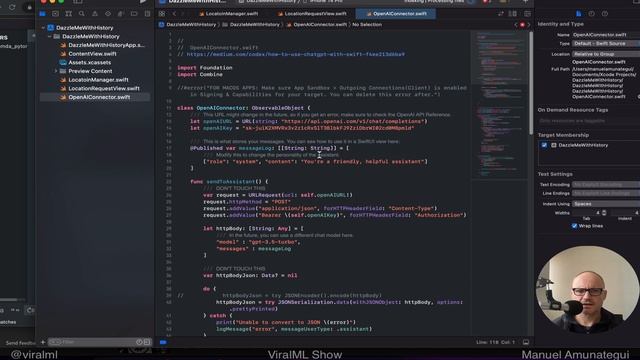Click the related items grid icon
This screenshot has width=640, height=360.
click(162, 14)
